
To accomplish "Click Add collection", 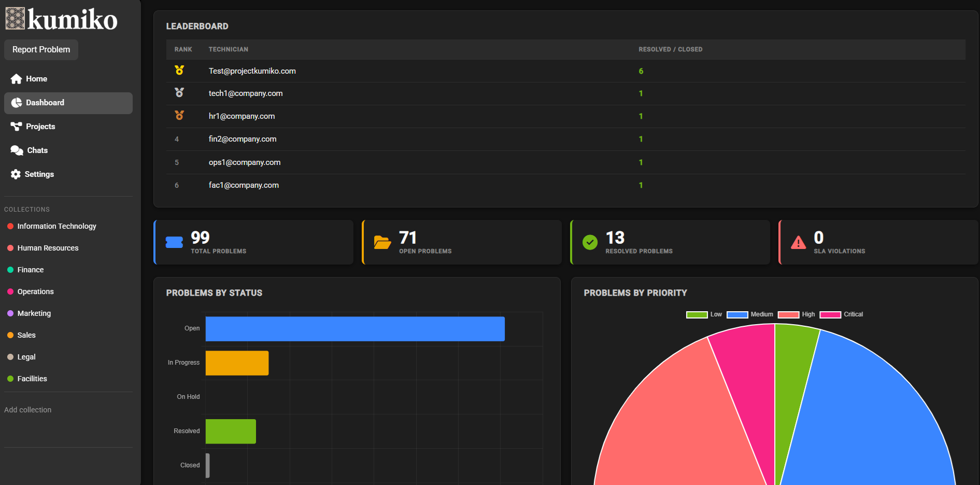I will tap(28, 410).
